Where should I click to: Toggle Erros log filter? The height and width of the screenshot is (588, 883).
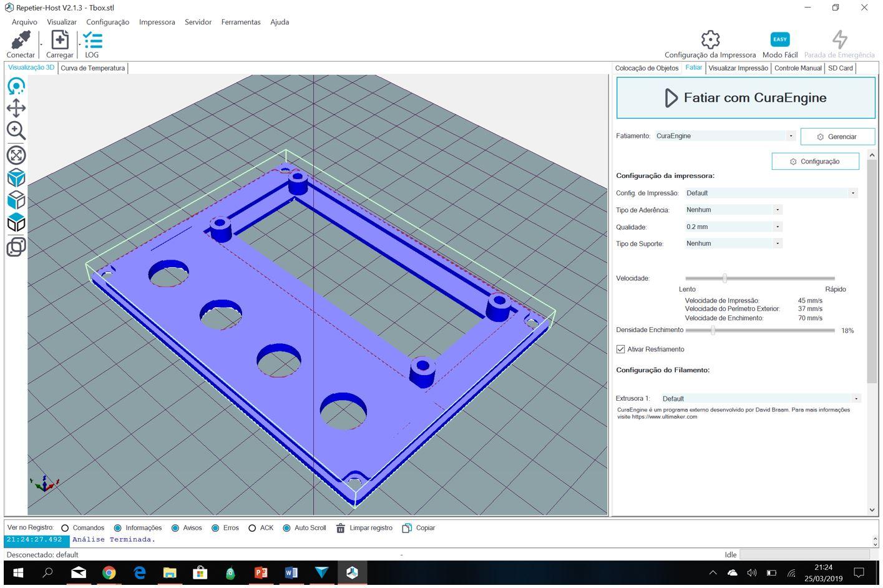[215, 528]
